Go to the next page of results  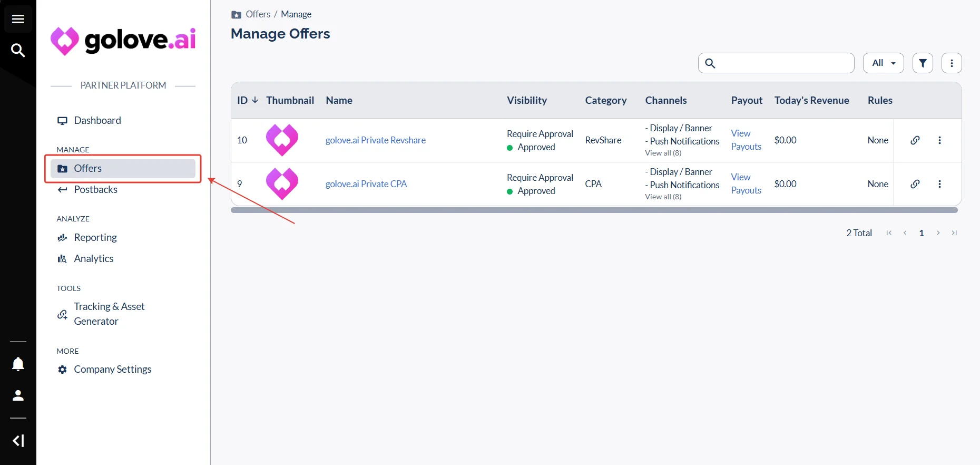click(938, 233)
